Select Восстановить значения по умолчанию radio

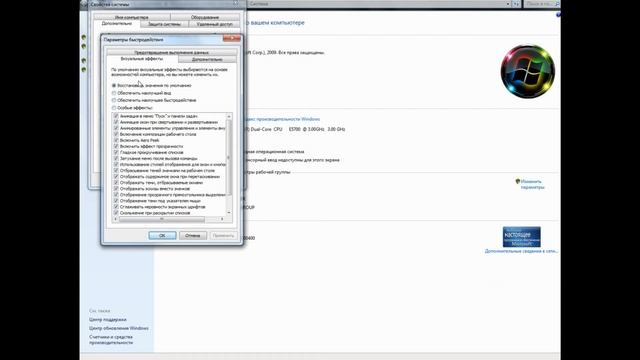click(x=114, y=86)
